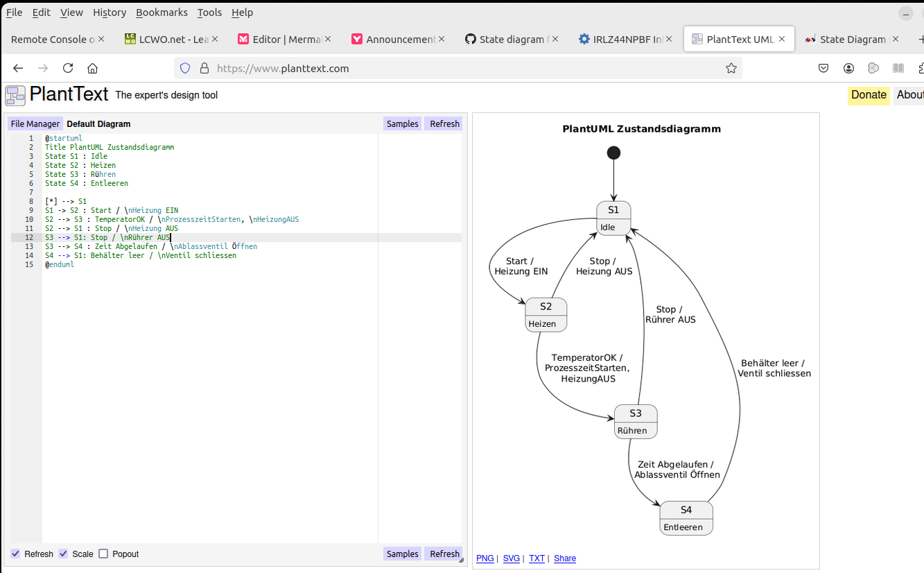Toggle the Scale checkbox
Image resolution: width=924 pixels, height=573 pixels.
coord(63,554)
